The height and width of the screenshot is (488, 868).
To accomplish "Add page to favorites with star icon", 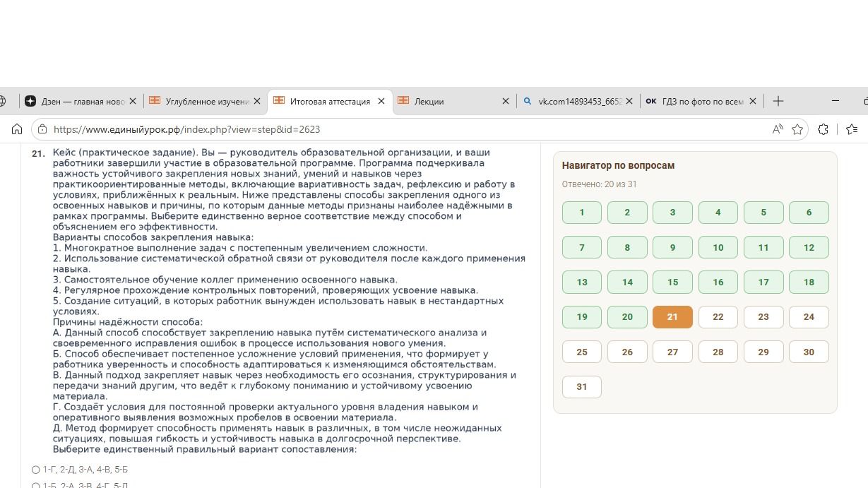I will (x=797, y=129).
